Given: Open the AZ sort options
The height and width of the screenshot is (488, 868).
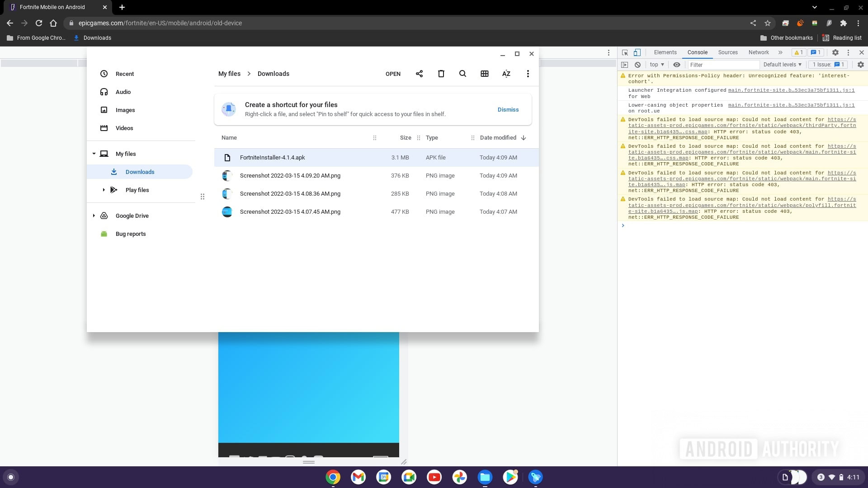Looking at the screenshot, I should click(x=506, y=74).
